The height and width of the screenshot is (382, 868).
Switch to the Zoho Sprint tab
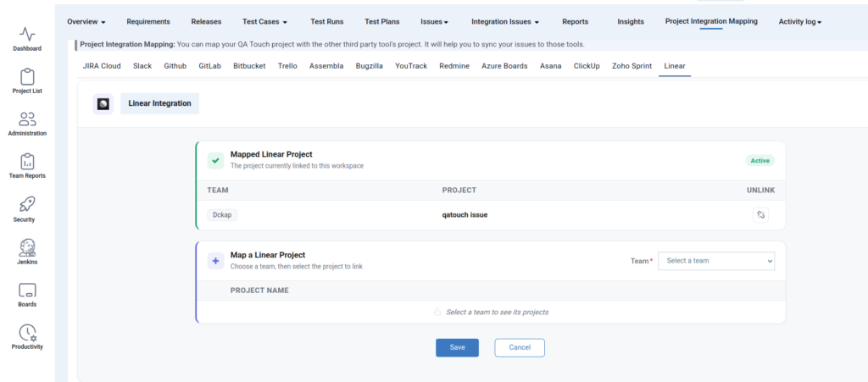point(632,66)
